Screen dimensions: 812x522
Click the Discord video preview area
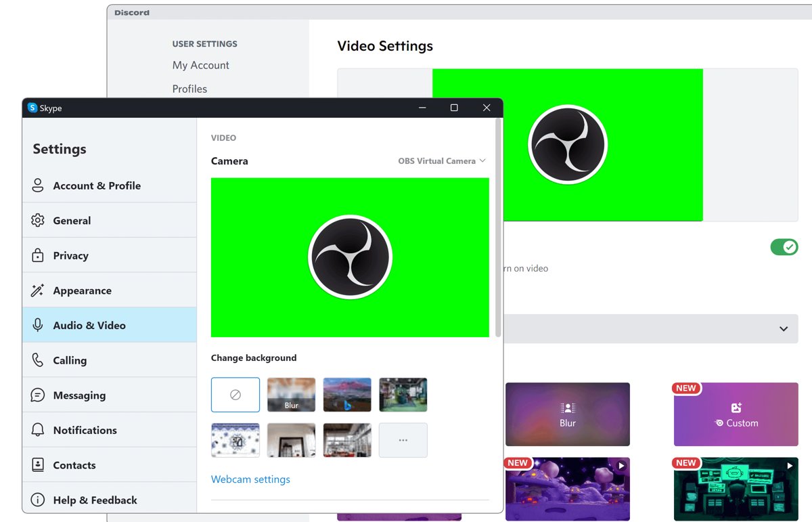(x=568, y=145)
